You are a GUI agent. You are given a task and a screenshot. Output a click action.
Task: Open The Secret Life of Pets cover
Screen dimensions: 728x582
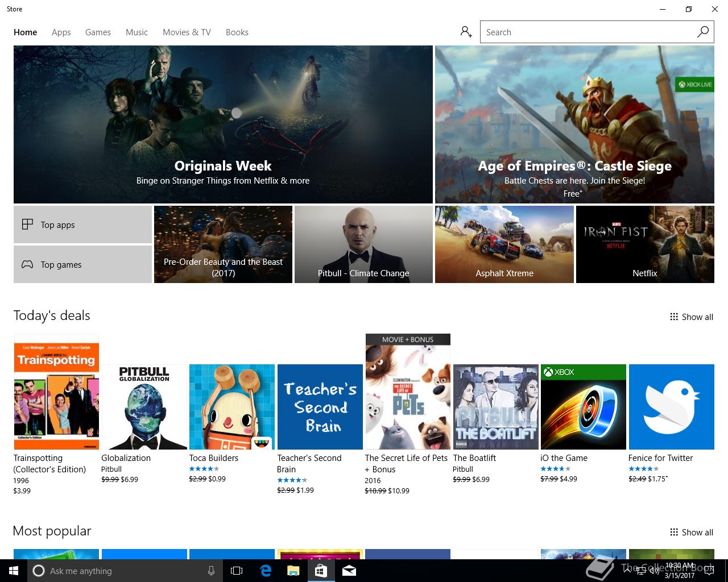[408, 392]
